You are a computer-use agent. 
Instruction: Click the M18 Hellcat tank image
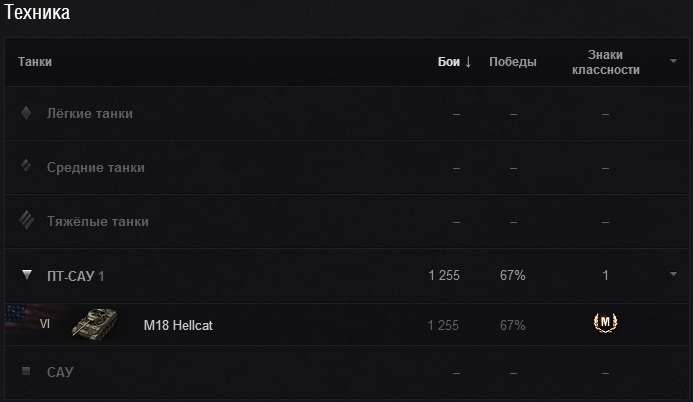point(95,325)
